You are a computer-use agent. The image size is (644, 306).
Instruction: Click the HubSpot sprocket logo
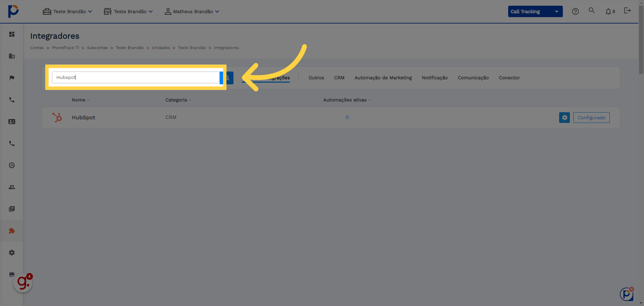click(57, 117)
